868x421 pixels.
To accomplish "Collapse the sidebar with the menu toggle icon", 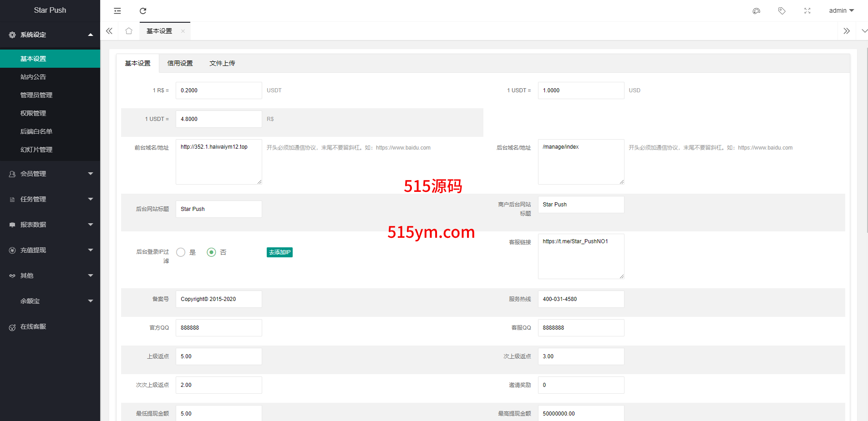I will [117, 11].
